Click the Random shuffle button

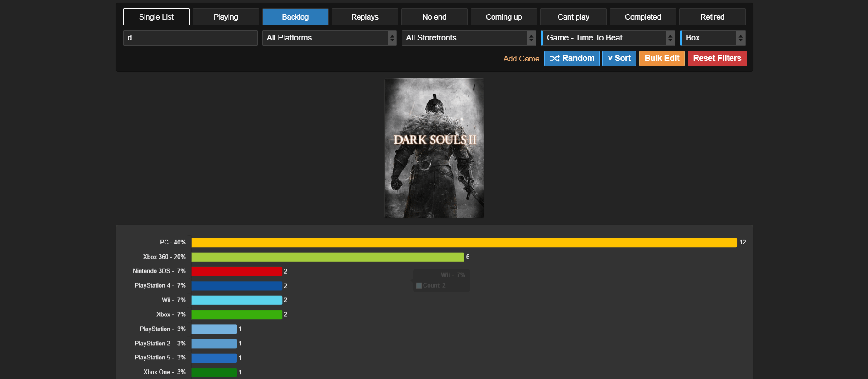572,58
